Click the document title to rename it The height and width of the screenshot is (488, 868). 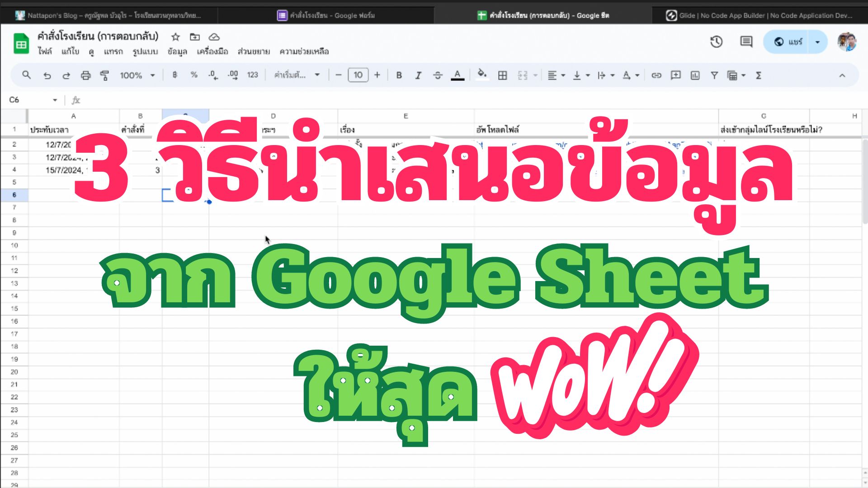pos(98,36)
